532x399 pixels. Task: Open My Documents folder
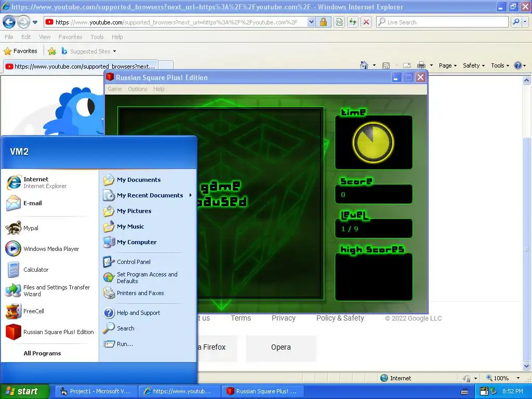pos(148,180)
